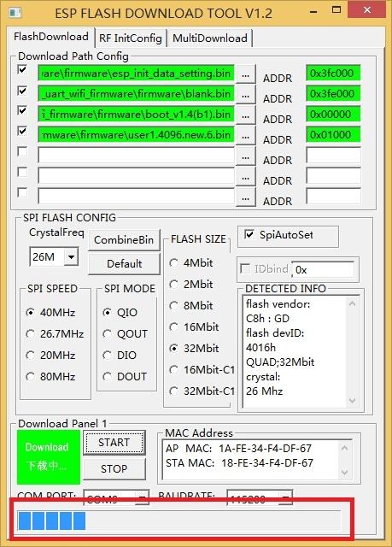Image resolution: width=392 pixels, height=547 pixels.
Task: Click the 0x01000 address field
Action: coord(333,135)
